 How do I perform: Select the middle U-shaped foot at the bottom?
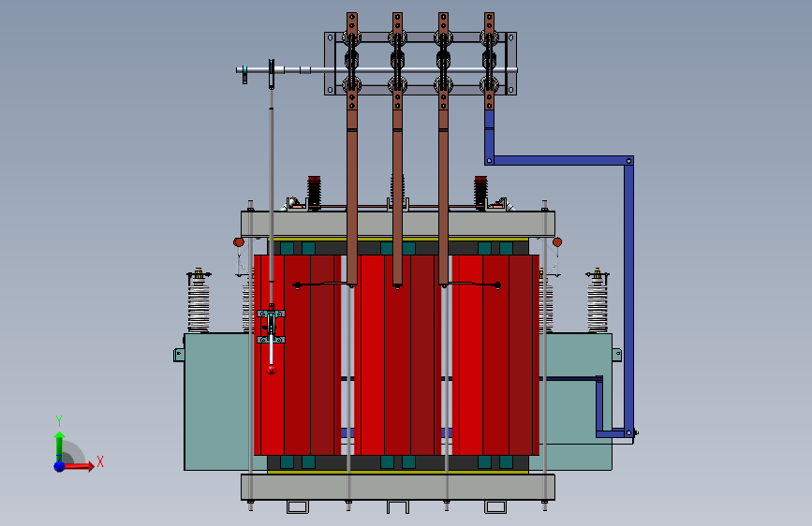(x=398, y=507)
